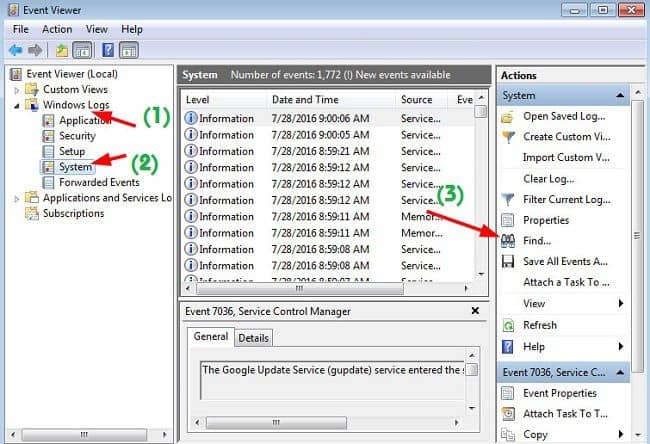
Task: Click the Forward arrow toolbar icon
Action: pos(35,50)
